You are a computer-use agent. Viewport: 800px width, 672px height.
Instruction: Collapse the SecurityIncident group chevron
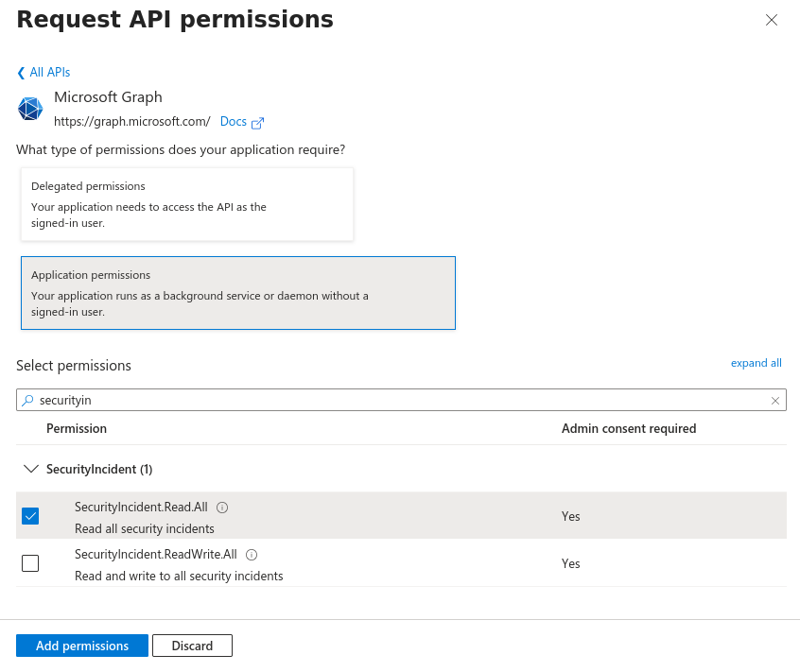(x=31, y=469)
